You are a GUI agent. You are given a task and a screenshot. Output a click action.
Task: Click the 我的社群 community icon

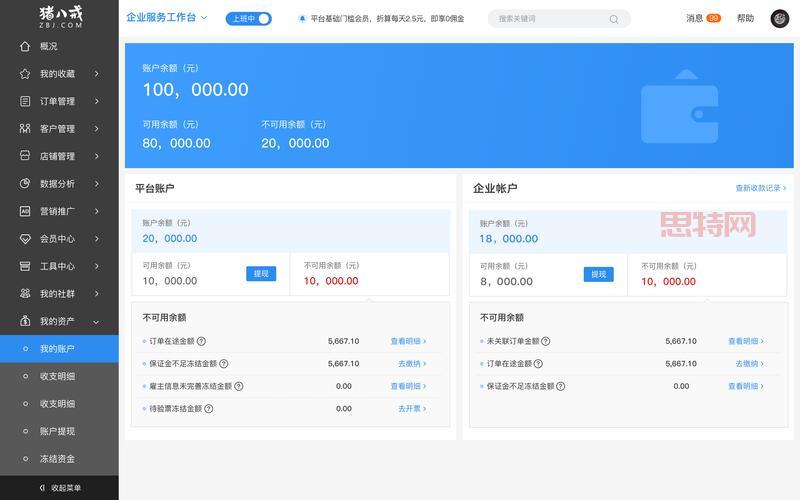coord(24,293)
